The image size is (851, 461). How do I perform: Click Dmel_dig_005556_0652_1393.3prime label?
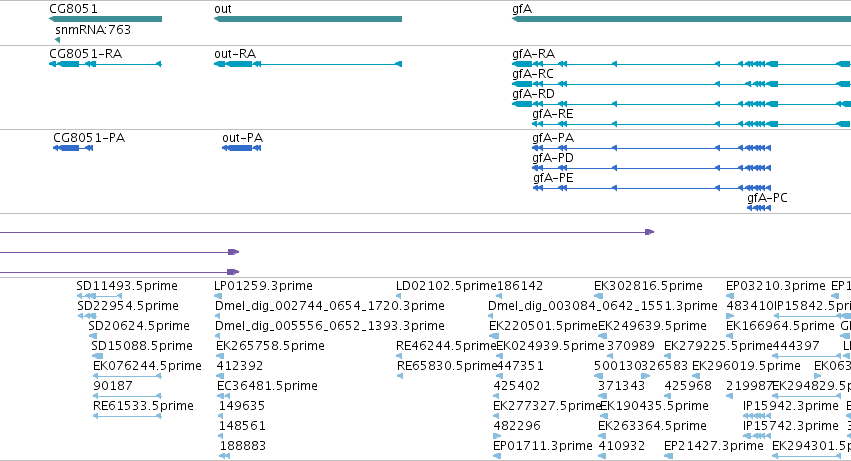tap(329, 326)
